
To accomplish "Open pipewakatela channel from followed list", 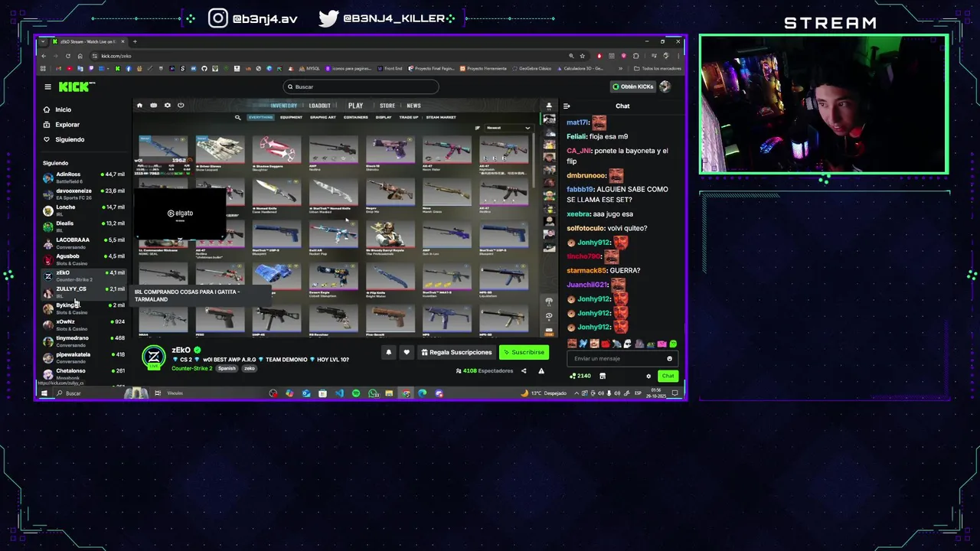I will [83, 357].
